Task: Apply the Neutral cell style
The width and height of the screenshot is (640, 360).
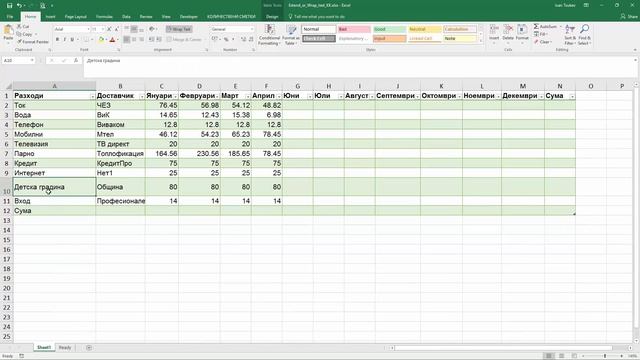Action: pos(424,29)
